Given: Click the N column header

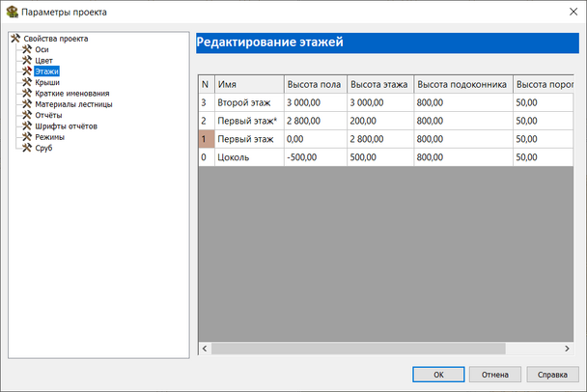Looking at the screenshot, I should [207, 84].
